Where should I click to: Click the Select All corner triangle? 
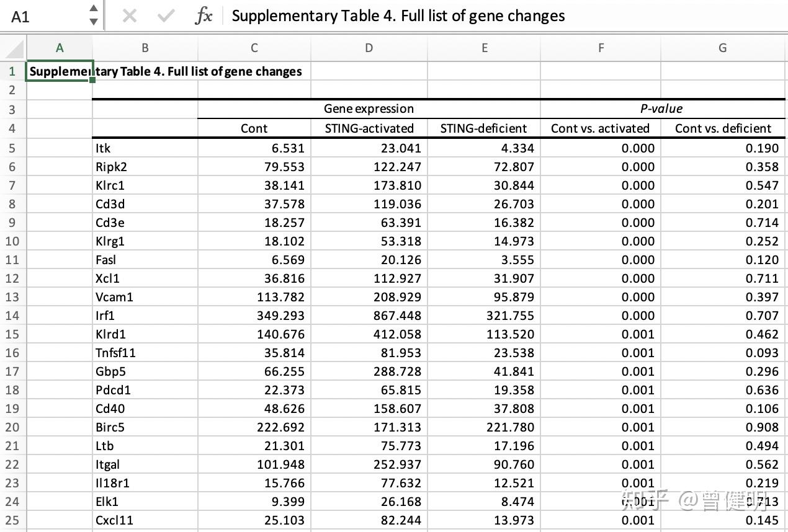click(x=14, y=48)
